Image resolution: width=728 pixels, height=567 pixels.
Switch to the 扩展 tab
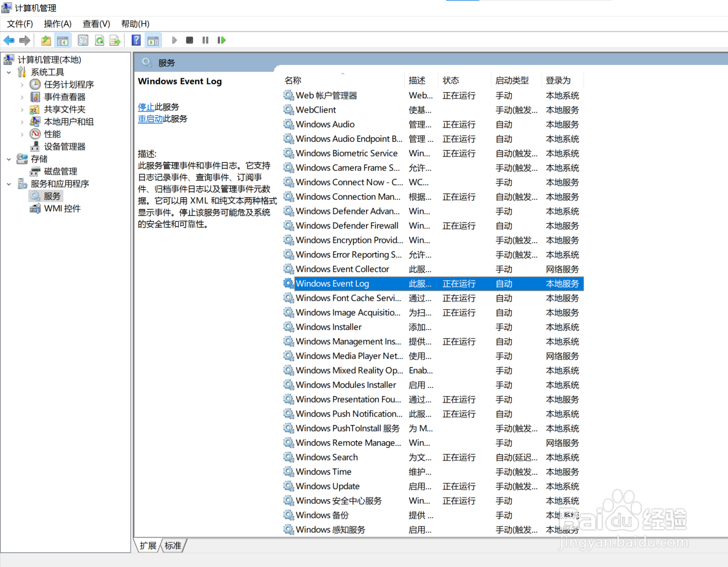pos(148,545)
